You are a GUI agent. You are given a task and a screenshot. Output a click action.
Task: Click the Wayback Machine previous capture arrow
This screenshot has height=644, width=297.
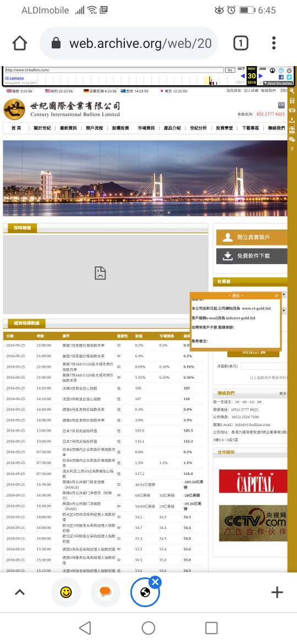[x=243, y=76]
